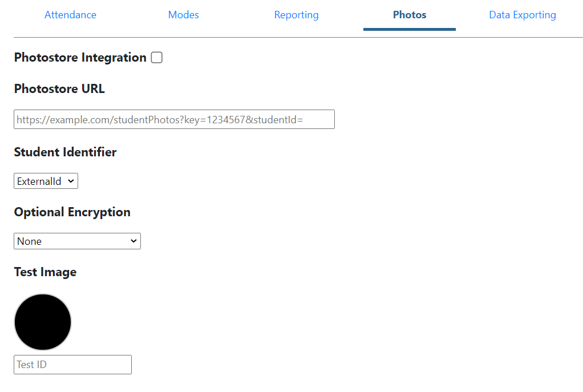
Task: Click the Photostore URL heading
Action: coord(59,89)
